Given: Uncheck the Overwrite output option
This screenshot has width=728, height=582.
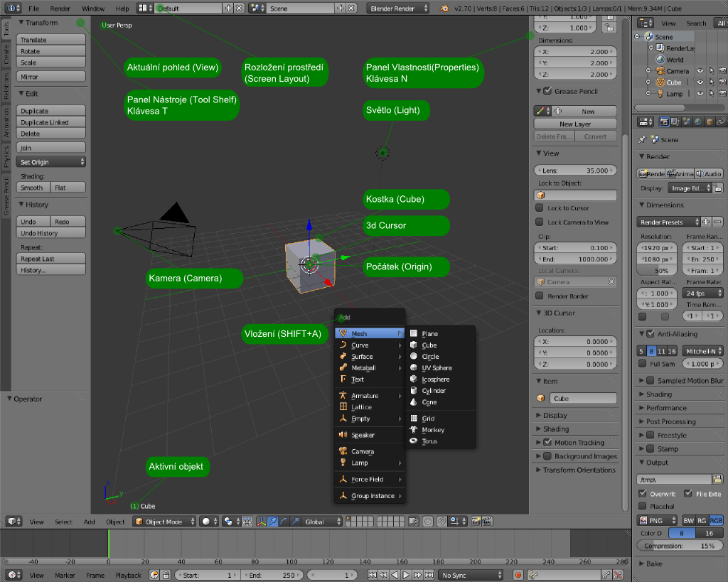Looking at the screenshot, I should point(643,493).
